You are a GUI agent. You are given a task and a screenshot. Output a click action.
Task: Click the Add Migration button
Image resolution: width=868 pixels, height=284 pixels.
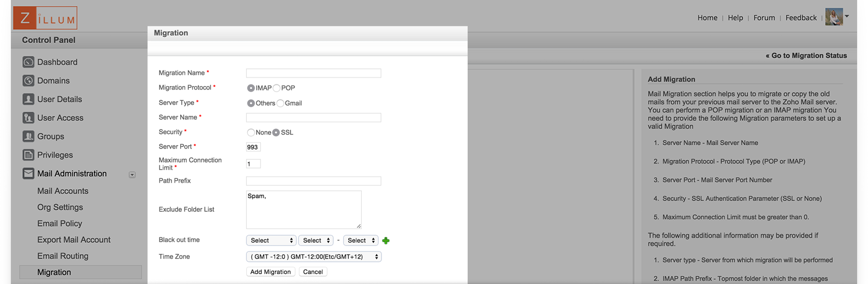pos(270,272)
